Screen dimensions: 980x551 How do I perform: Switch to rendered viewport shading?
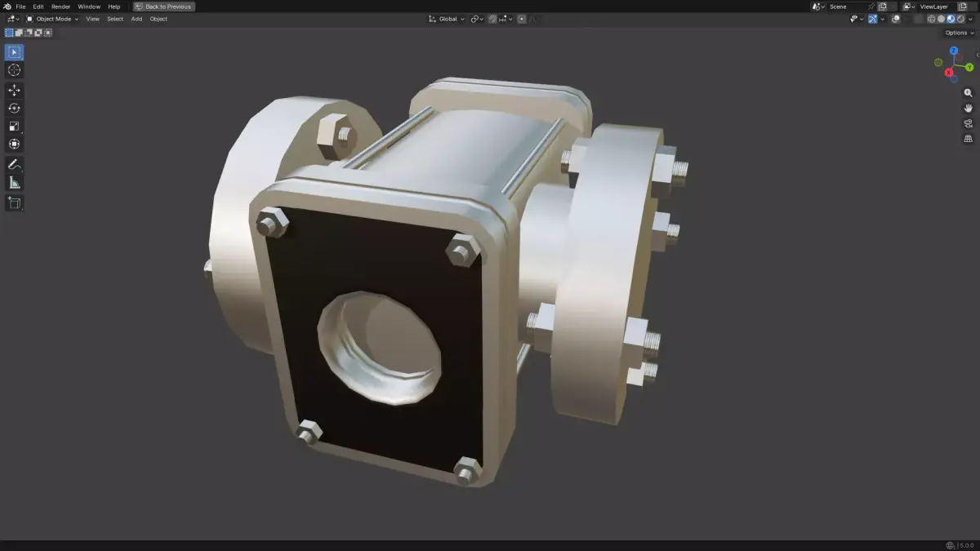pyautogui.click(x=960, y=19)
